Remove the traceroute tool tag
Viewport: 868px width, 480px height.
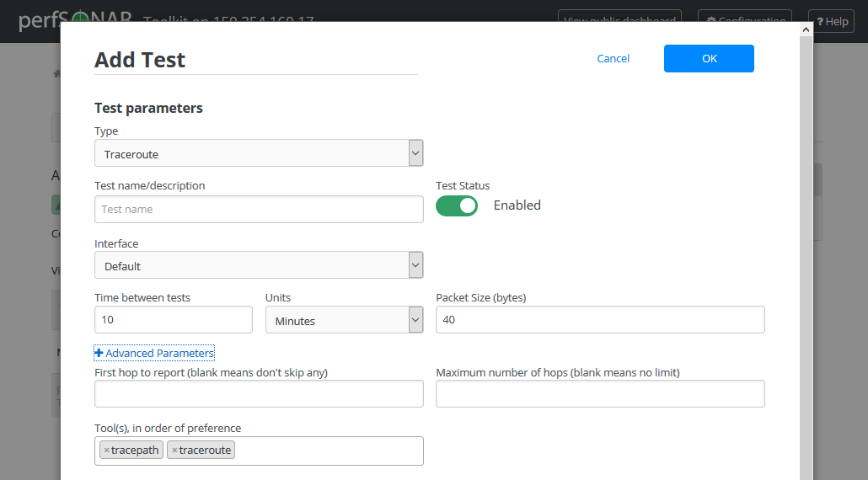click(174, 451)
